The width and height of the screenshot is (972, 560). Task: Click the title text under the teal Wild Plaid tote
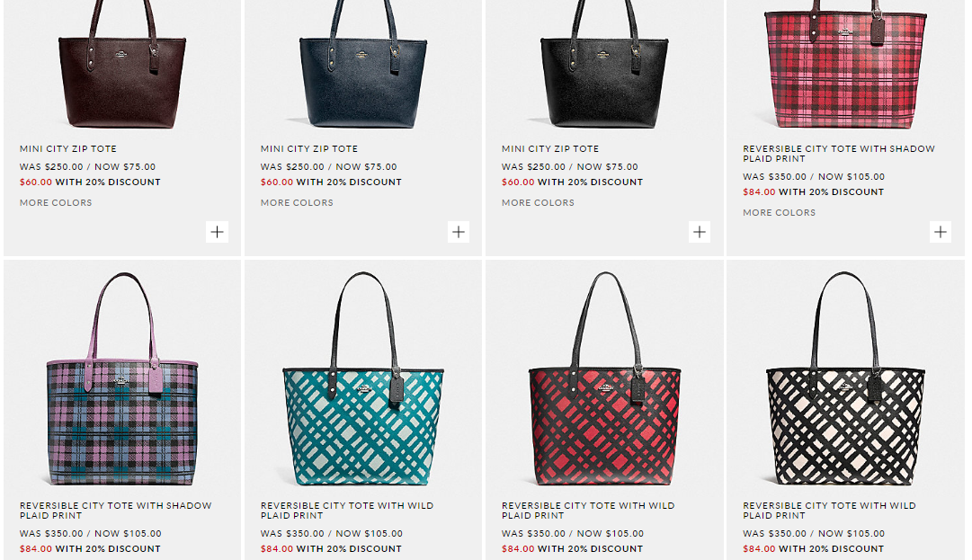pos(347,511)
